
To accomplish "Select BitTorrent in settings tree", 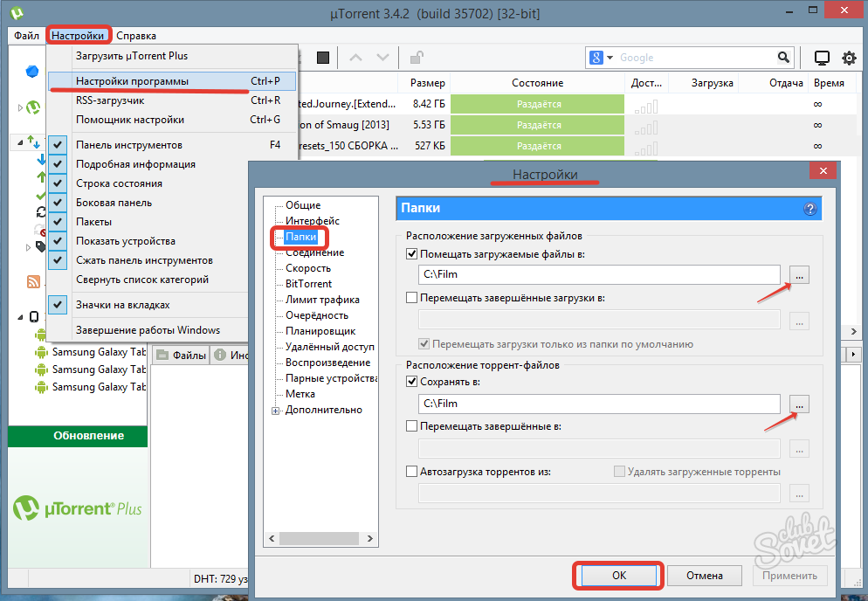I will point(308,284).
